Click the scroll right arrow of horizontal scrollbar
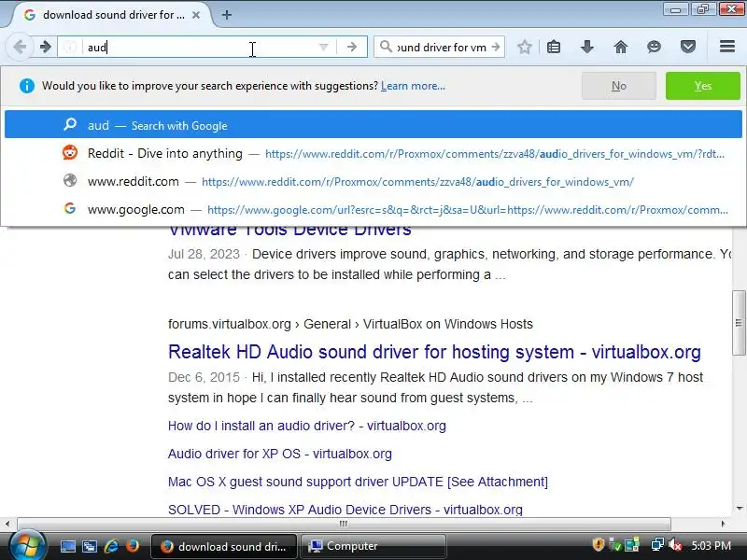The height and width of the screenshot is (560, 747). point(723,524)
